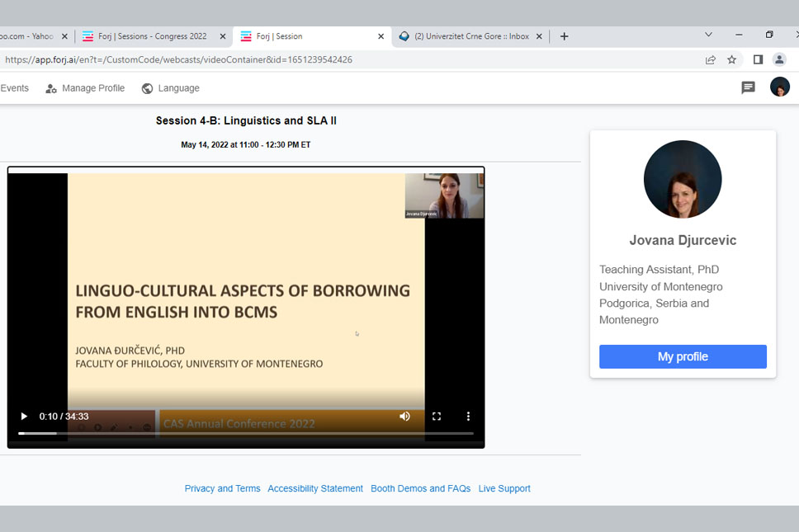Viewport: 799px width, 532px height.
Task: Click the Language globe icon
Action: tap(147, 88)
